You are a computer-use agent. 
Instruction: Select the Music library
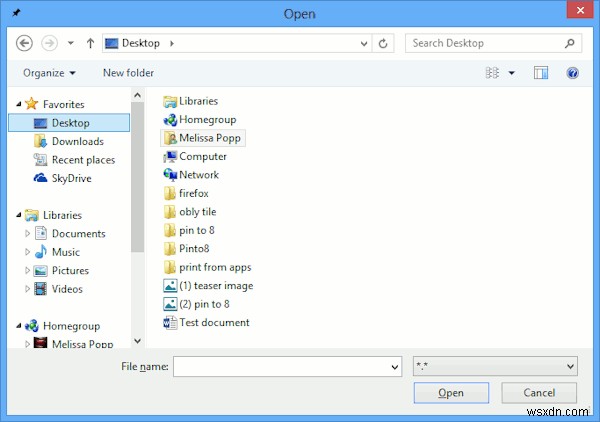coord(66,252)
